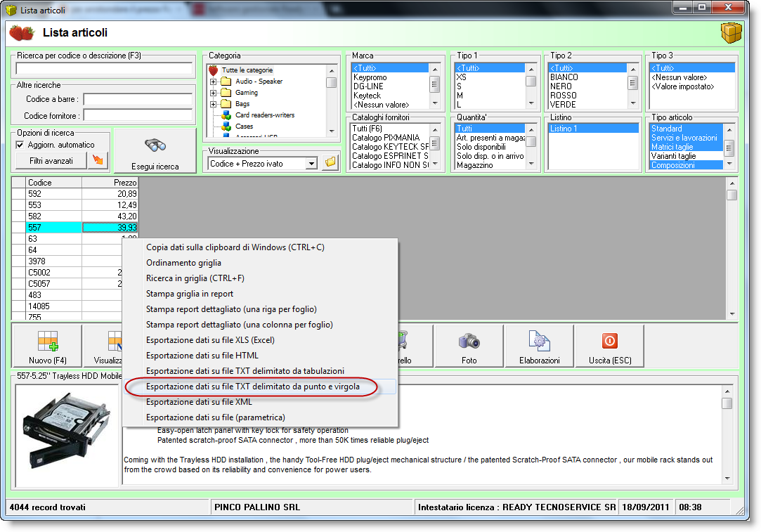This screenshot has width=761, height=532.
Task: Click down arrow in Tipo 2 list
Action: point(633,103)
